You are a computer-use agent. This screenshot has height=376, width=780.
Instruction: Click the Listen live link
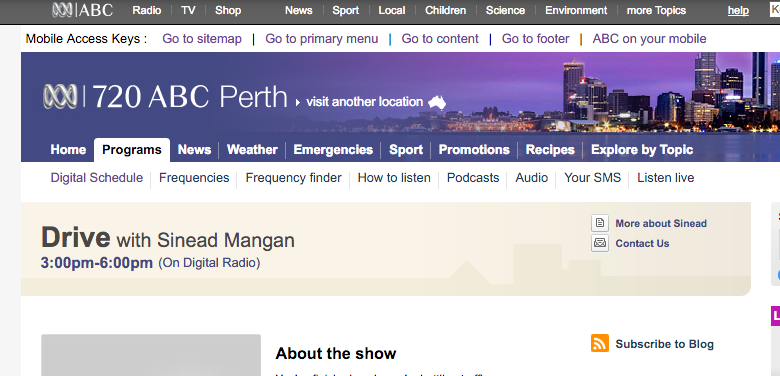tap(666, 178)
